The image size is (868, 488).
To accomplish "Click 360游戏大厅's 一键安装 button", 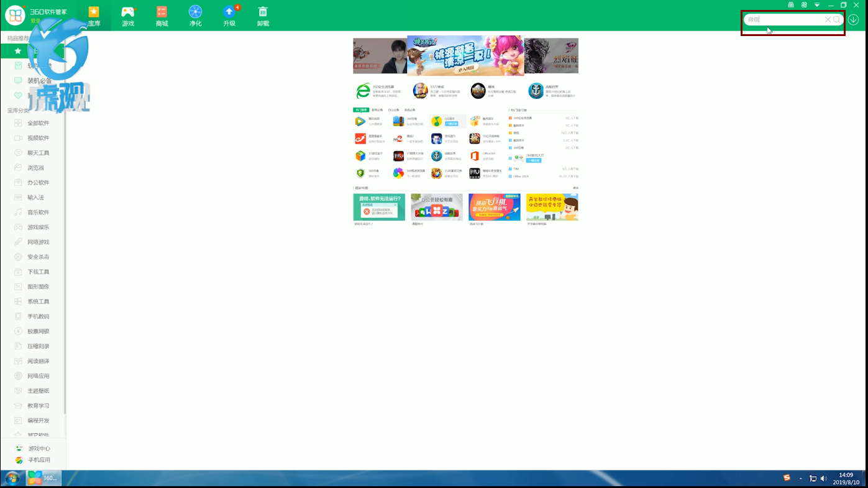I will [534, 160].
